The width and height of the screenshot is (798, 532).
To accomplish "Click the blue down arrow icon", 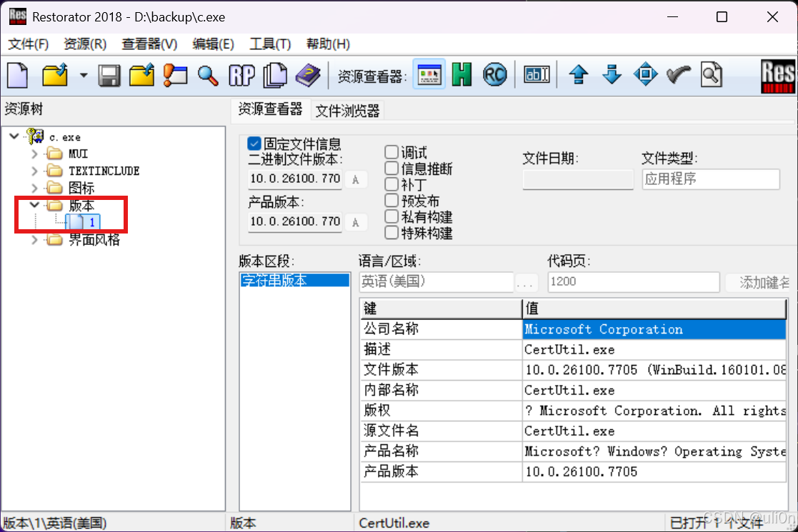I will tap(612, 75).
